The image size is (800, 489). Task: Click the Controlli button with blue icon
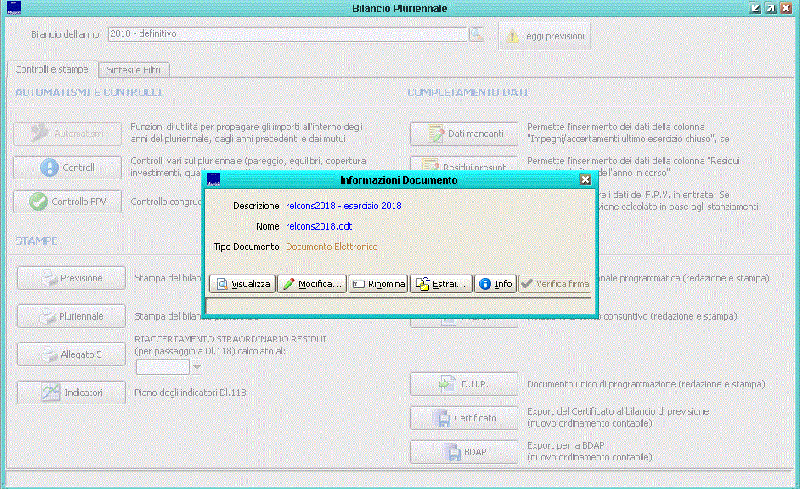tap(67, 167)
